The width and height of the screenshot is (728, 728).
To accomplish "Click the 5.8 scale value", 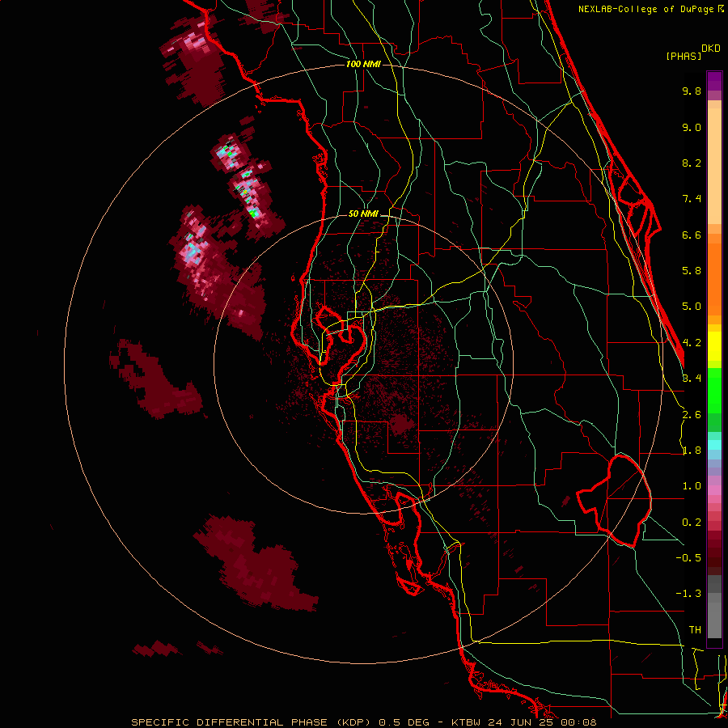I will click(692, 271).
